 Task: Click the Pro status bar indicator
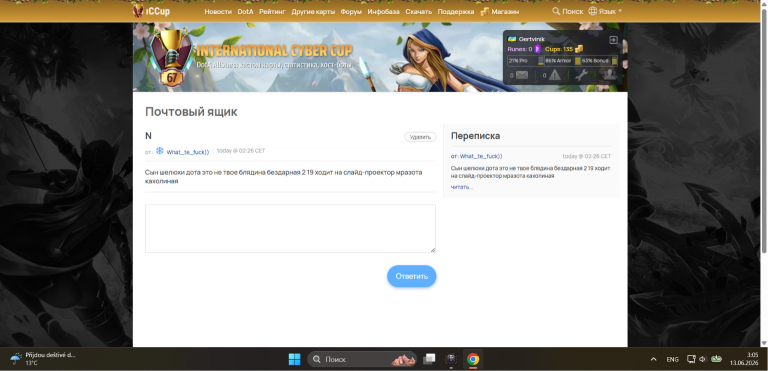click(x=526, y=61)
